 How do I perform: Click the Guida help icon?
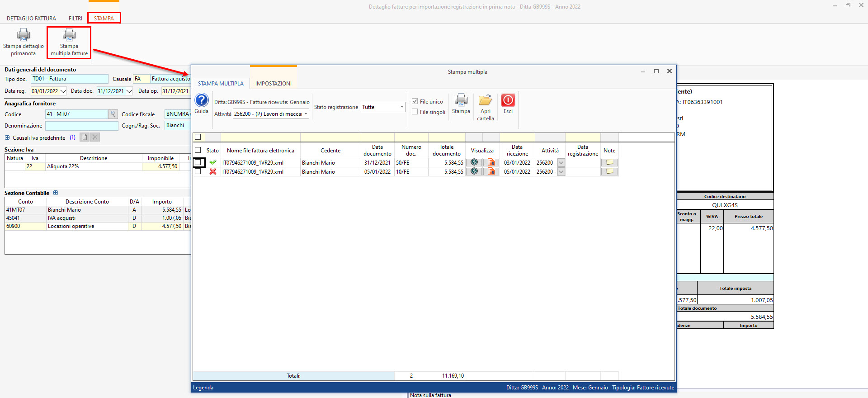coord(201,100)
